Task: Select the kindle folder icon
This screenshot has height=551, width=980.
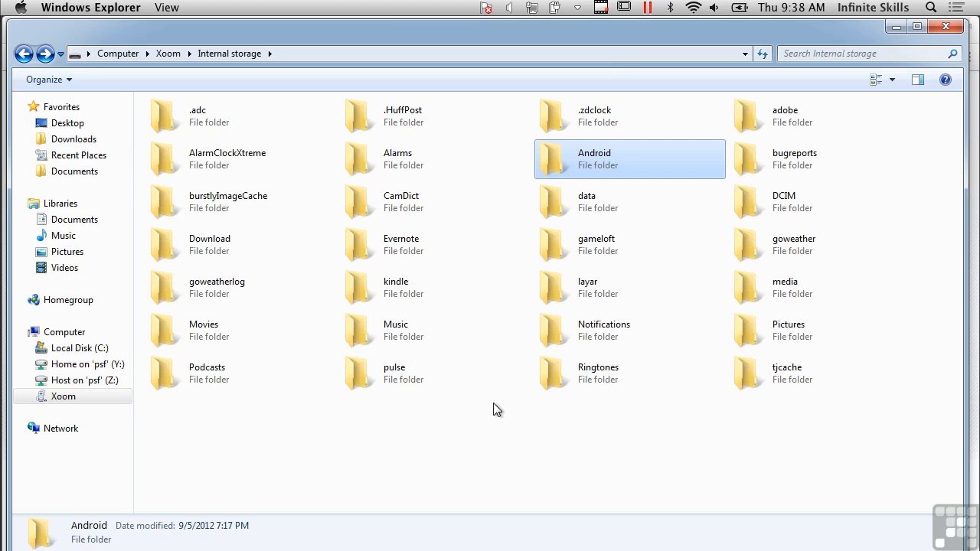Action: coord(358,288)
